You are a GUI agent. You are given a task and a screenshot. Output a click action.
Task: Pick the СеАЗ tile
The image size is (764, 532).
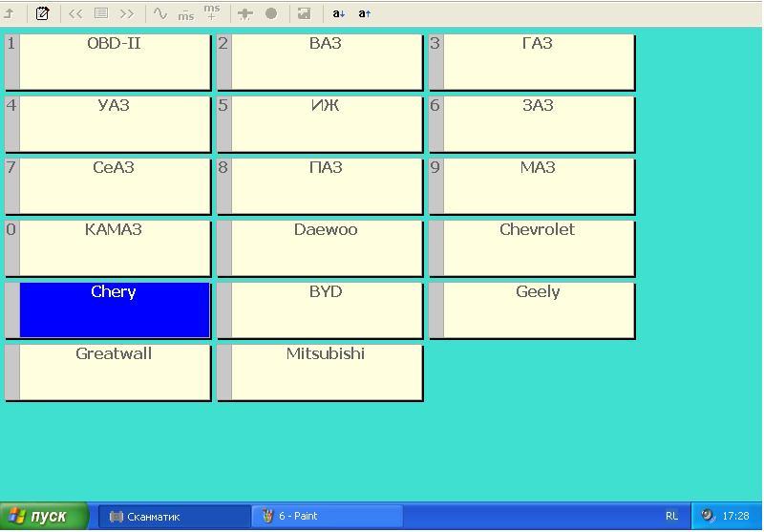[108, 186]
